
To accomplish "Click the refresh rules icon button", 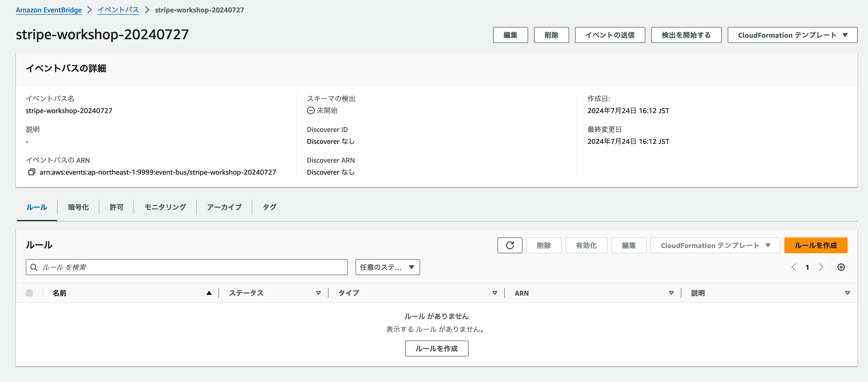I will tap(509, 245).
